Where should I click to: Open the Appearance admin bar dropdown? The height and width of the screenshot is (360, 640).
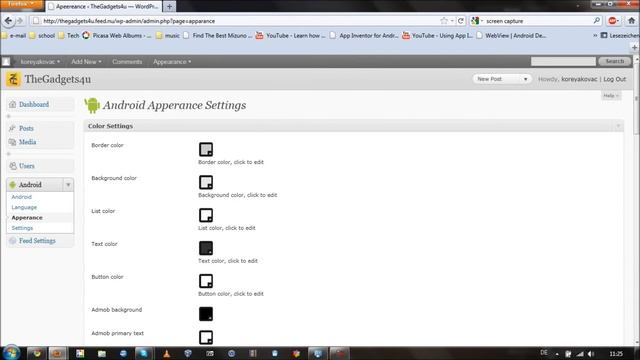click(172, 62)
